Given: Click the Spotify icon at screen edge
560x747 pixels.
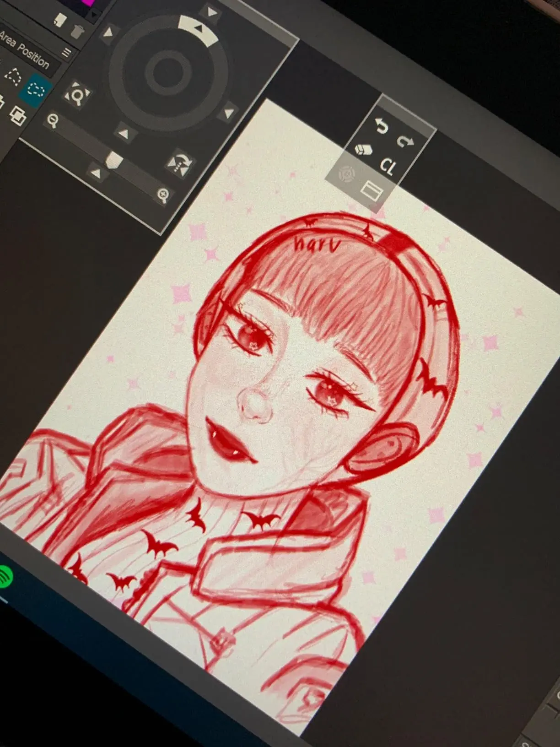Looking at the screenshot, I should 5,577.
